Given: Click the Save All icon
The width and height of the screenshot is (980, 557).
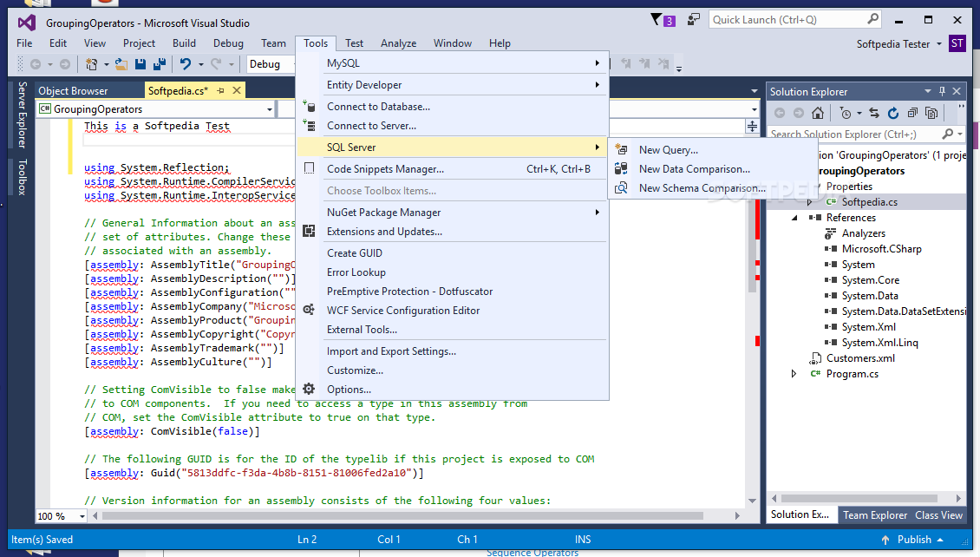Looking at the screenshot, I should tap(160, 63).
